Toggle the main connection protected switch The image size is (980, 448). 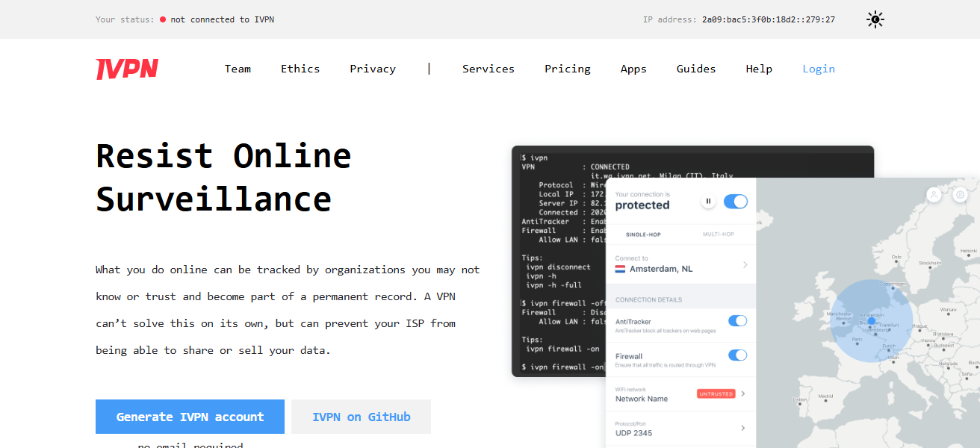coord(736,201)
